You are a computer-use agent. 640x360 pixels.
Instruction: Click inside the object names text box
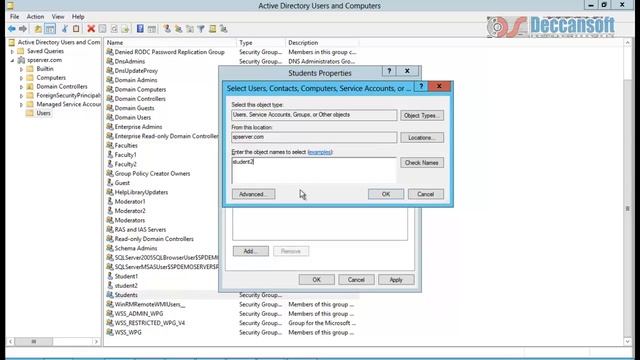coord(314,170)
